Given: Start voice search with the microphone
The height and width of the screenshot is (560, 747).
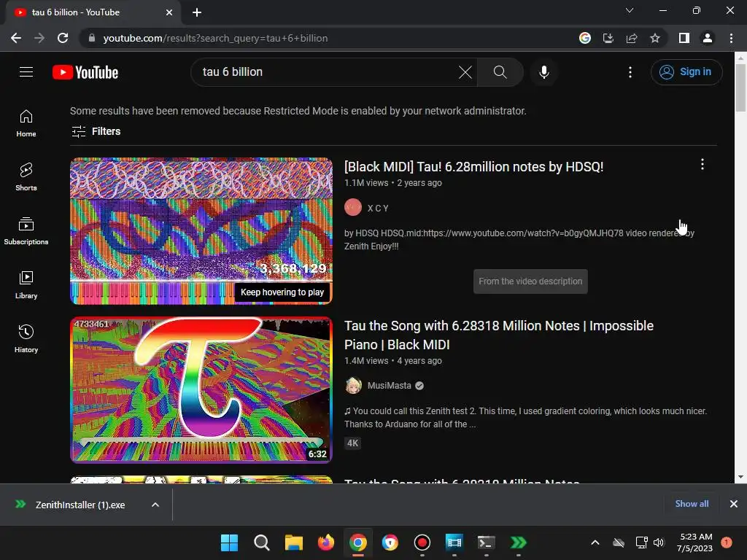Looking at the screenshot, I should (543, 72).
